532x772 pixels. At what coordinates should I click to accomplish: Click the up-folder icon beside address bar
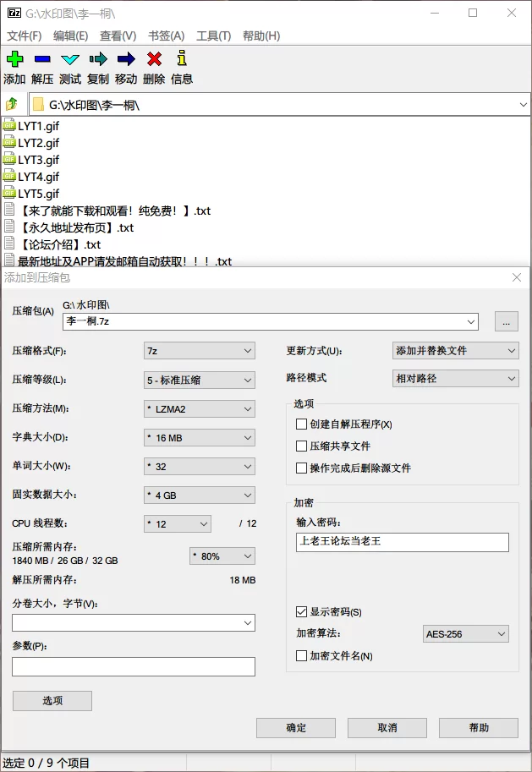pos(11,104)
